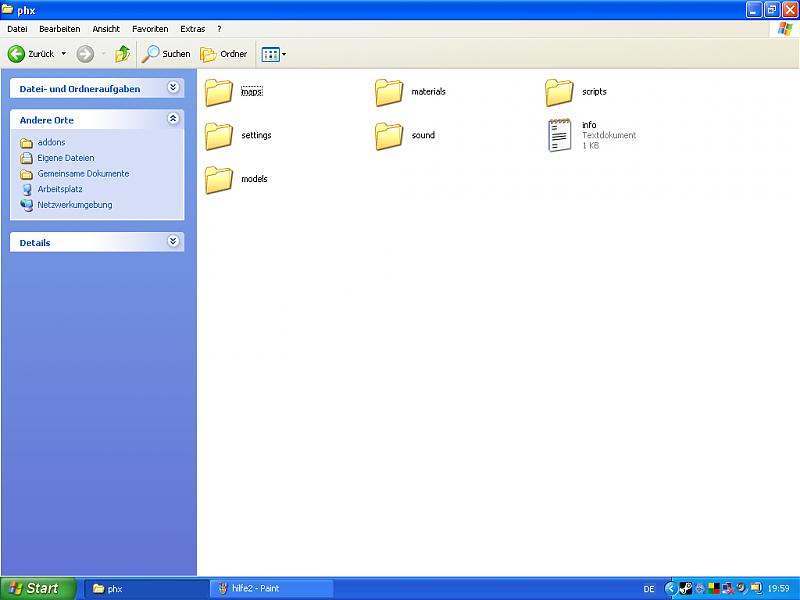Select the models folder icon
The height and width of the screenshot is (600, 800).
click(x=219, y=180)
